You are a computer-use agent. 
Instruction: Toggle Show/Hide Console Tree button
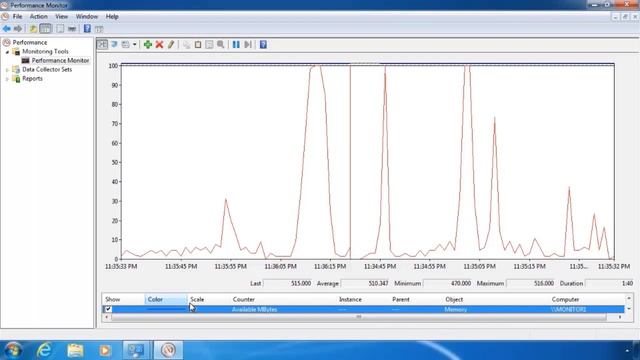tap(46, 29)
